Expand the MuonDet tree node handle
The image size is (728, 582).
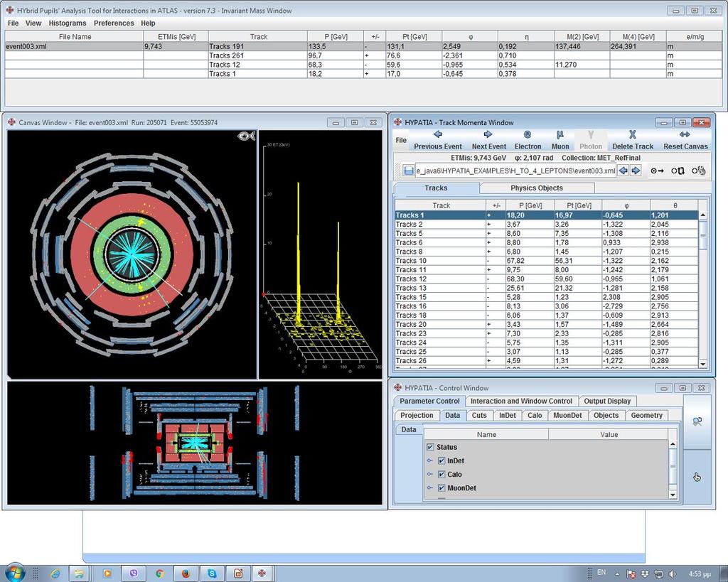(x=430, y=487)
